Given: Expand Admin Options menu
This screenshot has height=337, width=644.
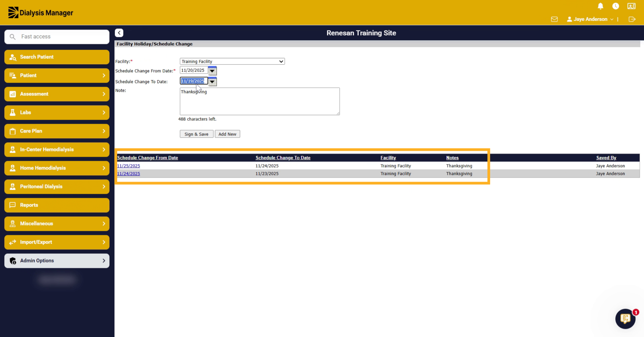Looking at the screenshot, I should tap(57, 261).
